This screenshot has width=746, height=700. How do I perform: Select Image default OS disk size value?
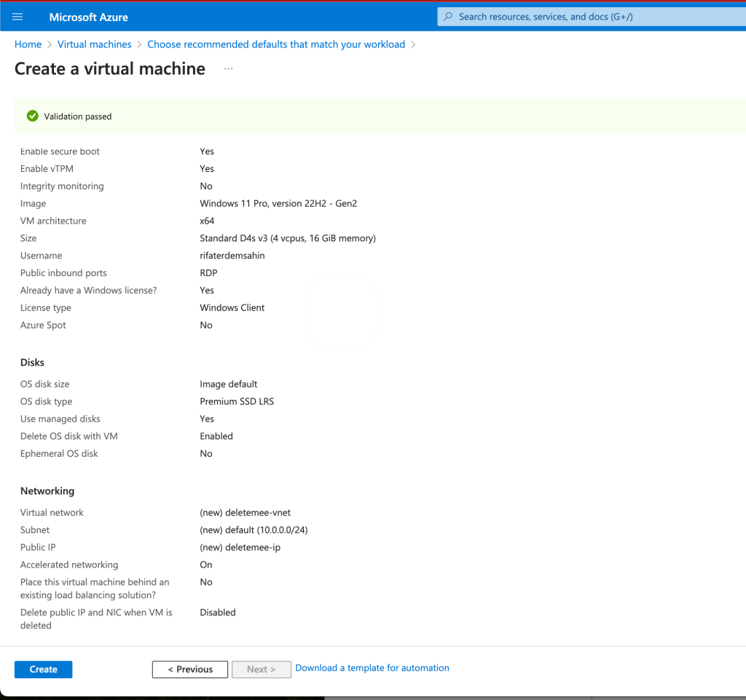pos(228,385)
